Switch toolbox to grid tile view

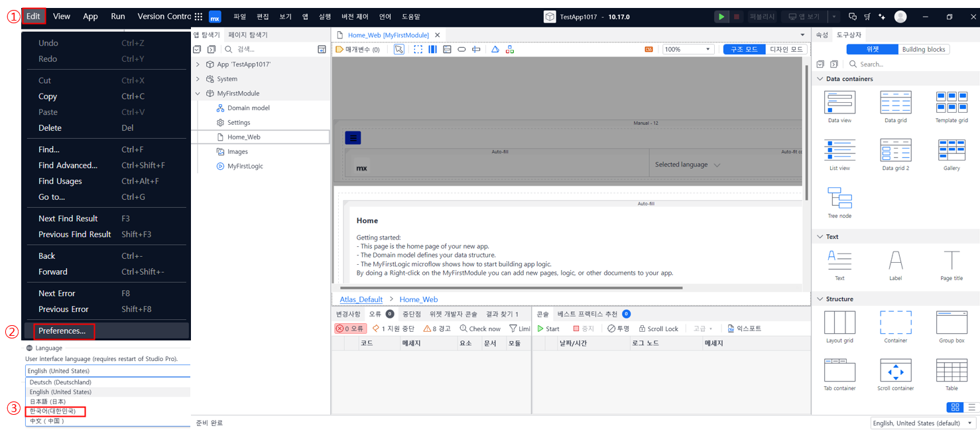tap(955, 407)
